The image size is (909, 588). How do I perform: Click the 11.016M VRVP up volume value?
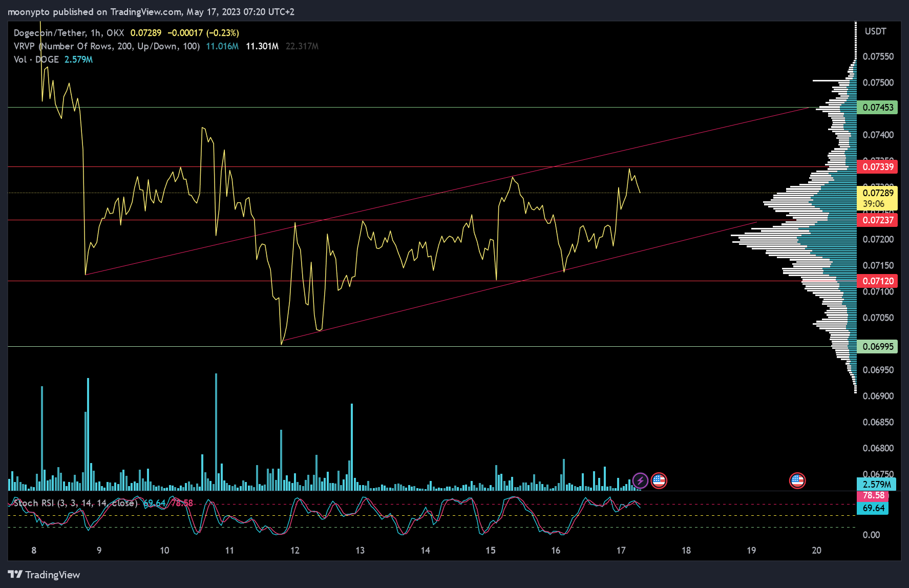click(222, 46)
